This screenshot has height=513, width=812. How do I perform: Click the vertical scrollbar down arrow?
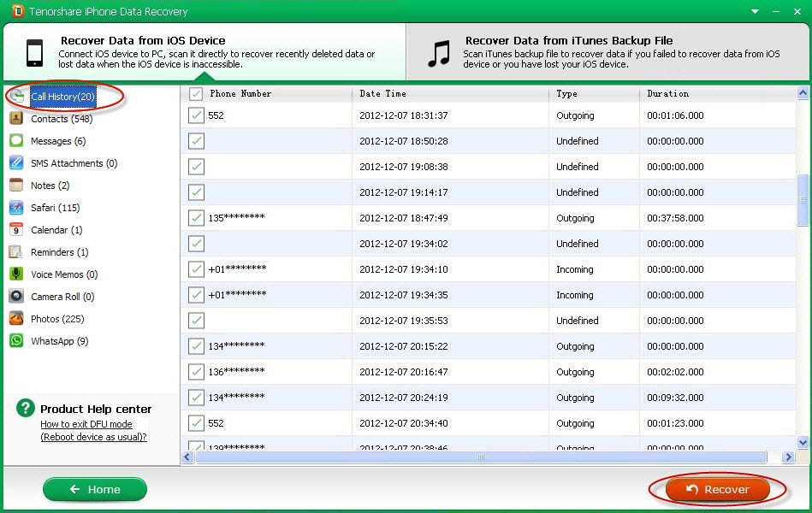(x=803, y=443)
